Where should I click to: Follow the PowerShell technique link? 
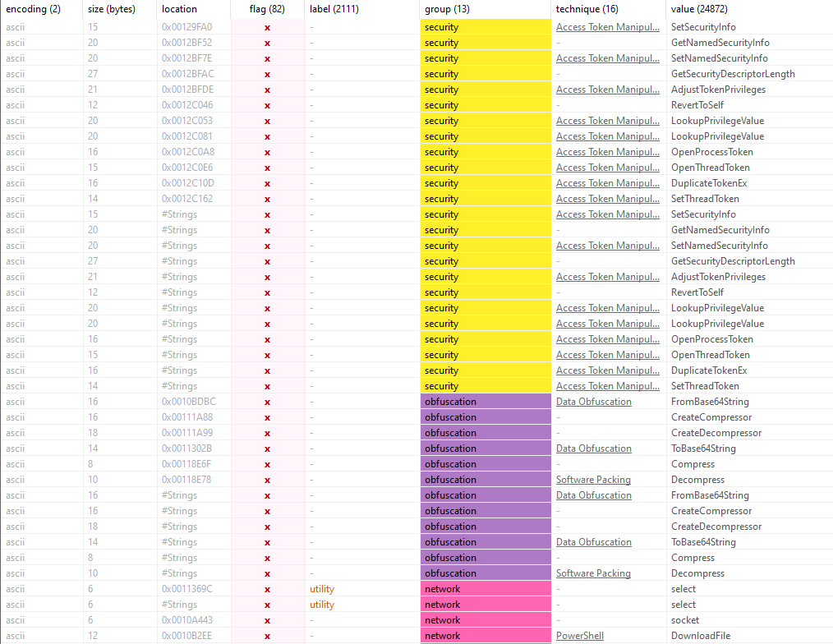(580, 636)
